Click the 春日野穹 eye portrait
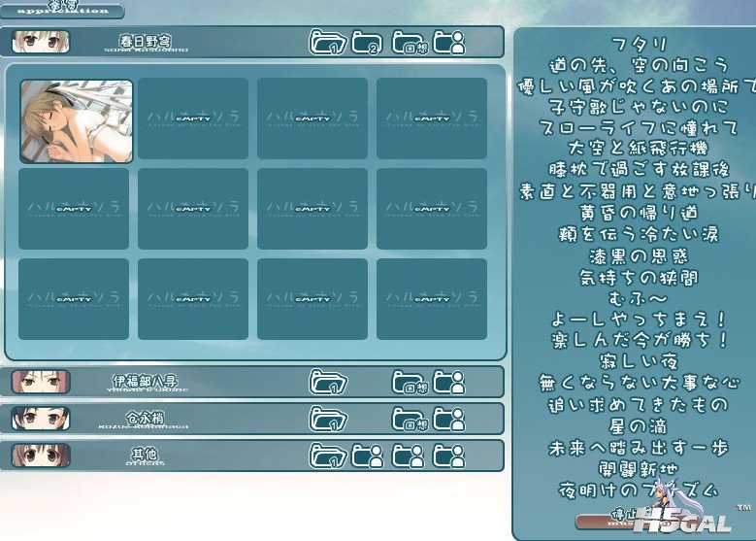756x541 pixels. tap(41, 42)
